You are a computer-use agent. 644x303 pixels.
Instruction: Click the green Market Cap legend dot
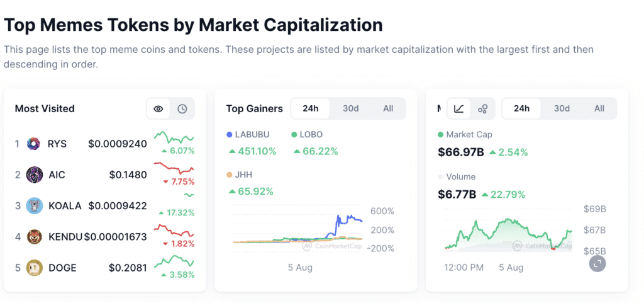[x=440, y=135]
